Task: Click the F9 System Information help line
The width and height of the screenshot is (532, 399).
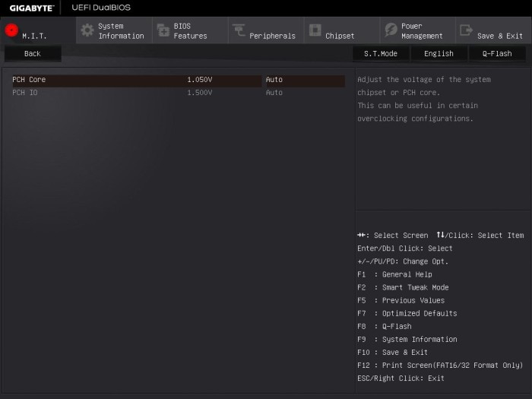Action: click(x=407, y=339)
